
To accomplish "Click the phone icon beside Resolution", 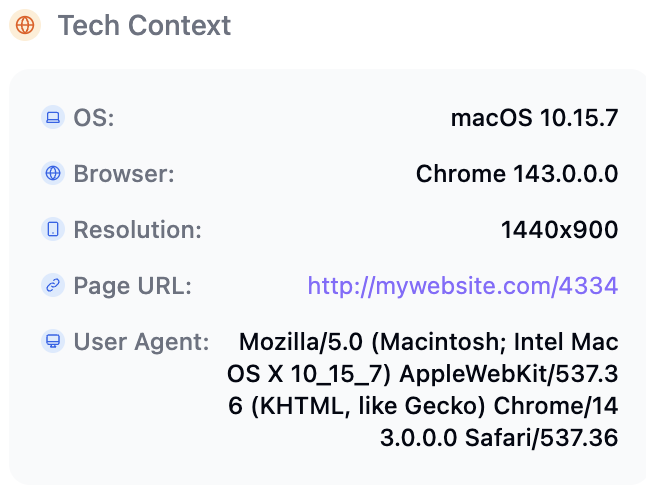I will pos(53,230).
